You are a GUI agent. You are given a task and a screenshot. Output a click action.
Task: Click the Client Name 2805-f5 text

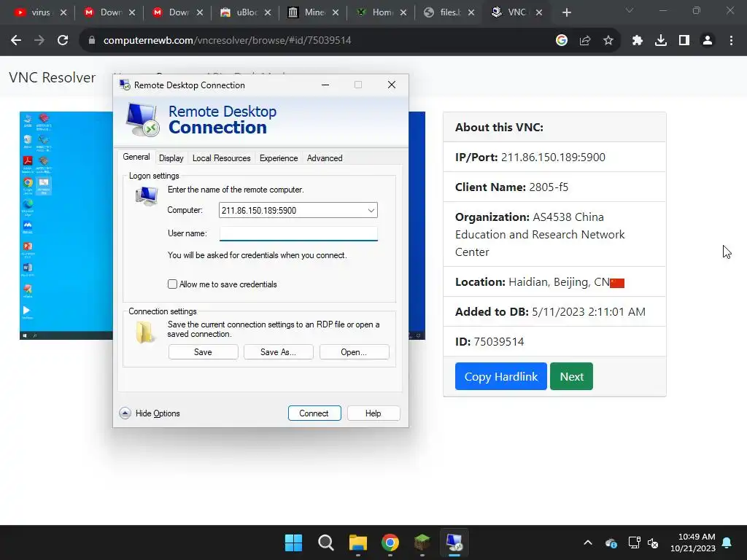coord(511,187)
